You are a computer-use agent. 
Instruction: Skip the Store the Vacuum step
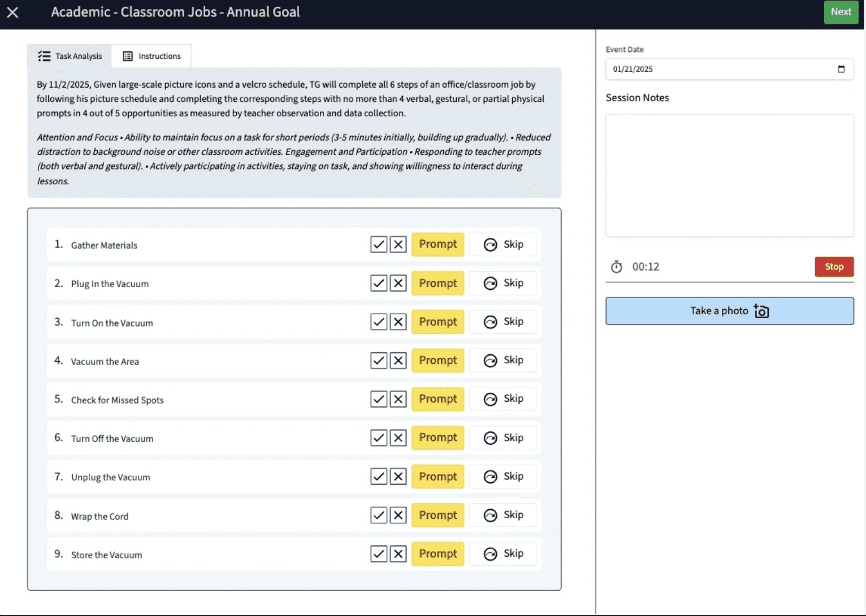tap(503, 554)
